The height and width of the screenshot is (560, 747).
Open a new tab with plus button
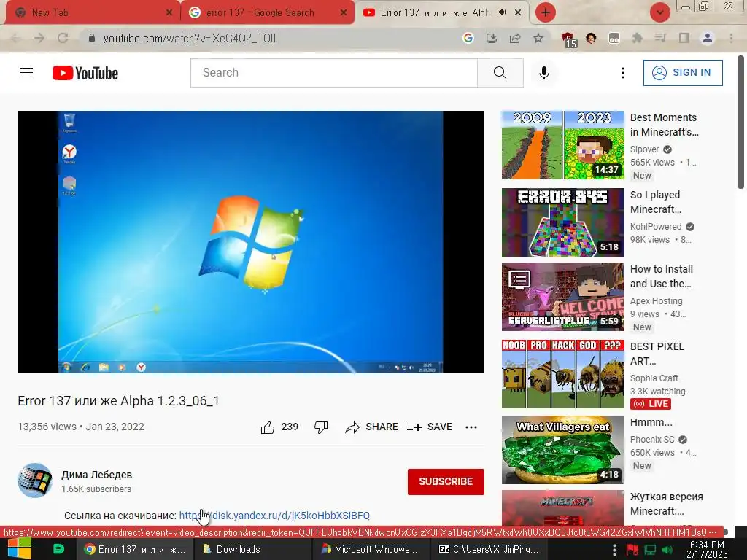coord(546,12)
